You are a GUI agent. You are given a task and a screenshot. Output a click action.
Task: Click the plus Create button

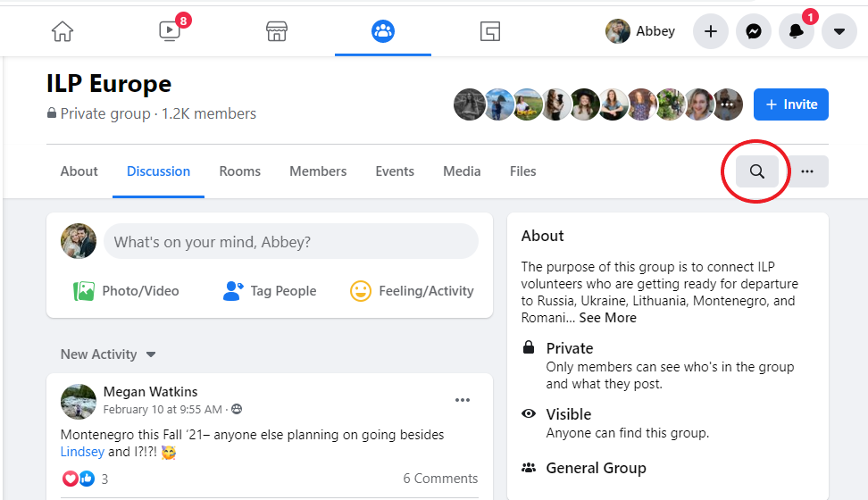point(711,31)
